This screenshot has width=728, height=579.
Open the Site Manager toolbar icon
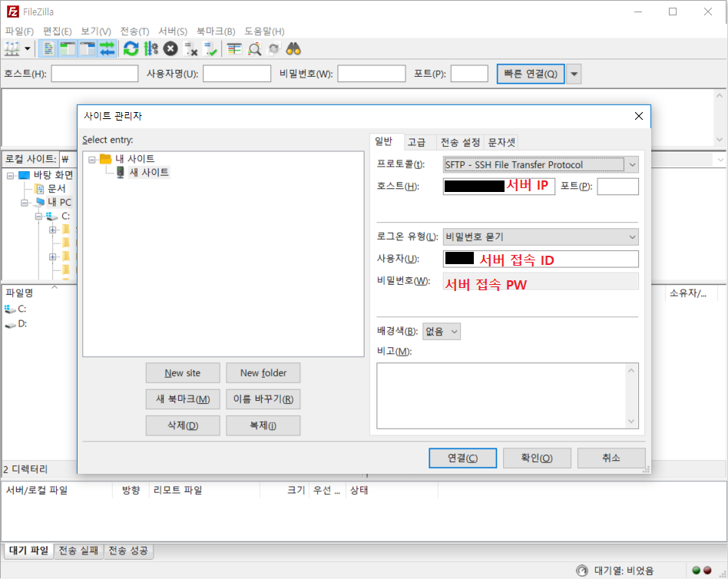coord(12,48)
